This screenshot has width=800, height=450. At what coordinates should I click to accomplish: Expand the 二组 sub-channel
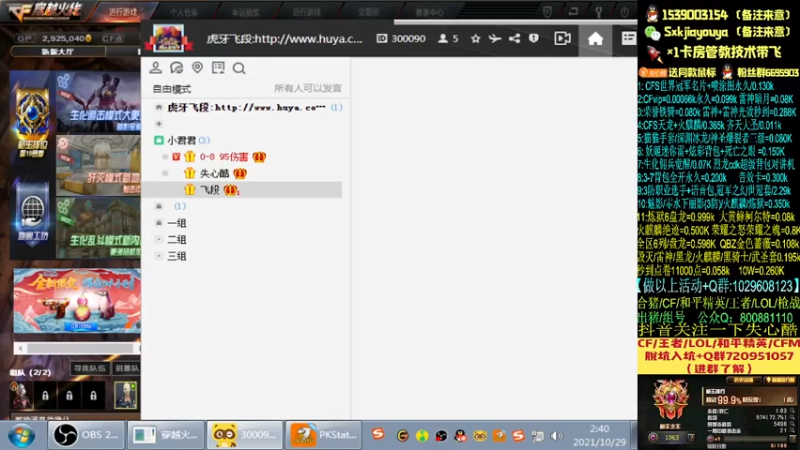tap(159, 239)
